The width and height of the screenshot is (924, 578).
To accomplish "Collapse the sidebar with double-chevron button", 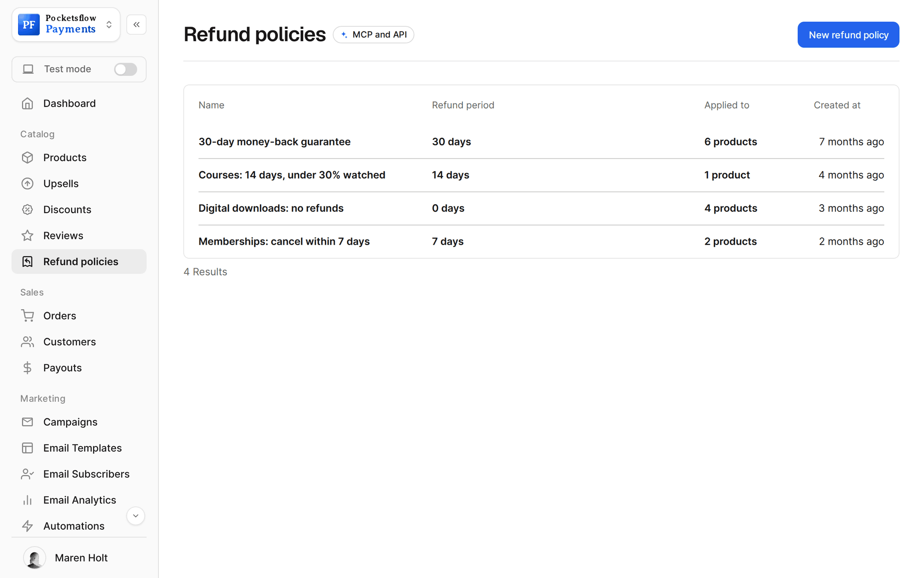I will (136, 24).
